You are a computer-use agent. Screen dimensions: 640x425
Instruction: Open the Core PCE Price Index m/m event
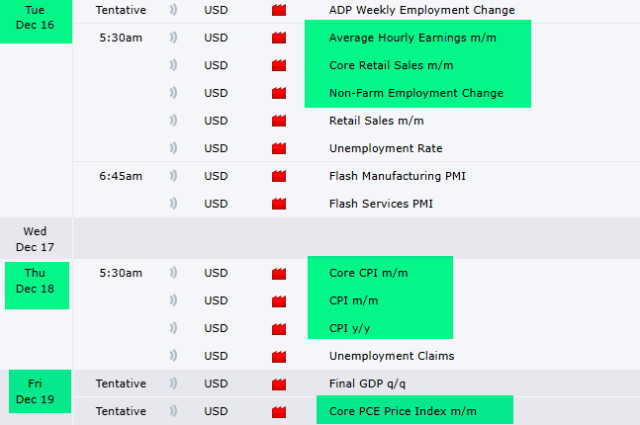point(402,411)
